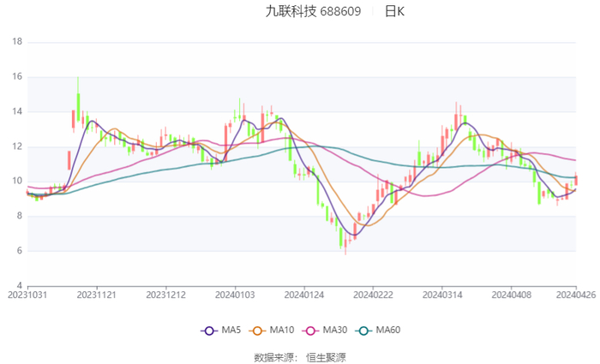Click the 4 value on the y-axis
Screen dimensions: 600x364
[20, 285]
